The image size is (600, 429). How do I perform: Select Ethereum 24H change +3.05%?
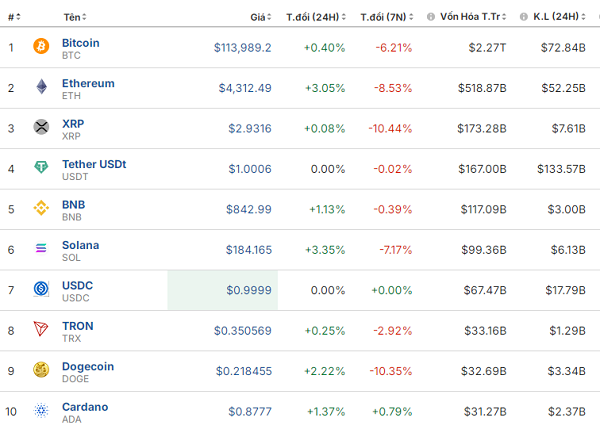[x=325, y=88]
